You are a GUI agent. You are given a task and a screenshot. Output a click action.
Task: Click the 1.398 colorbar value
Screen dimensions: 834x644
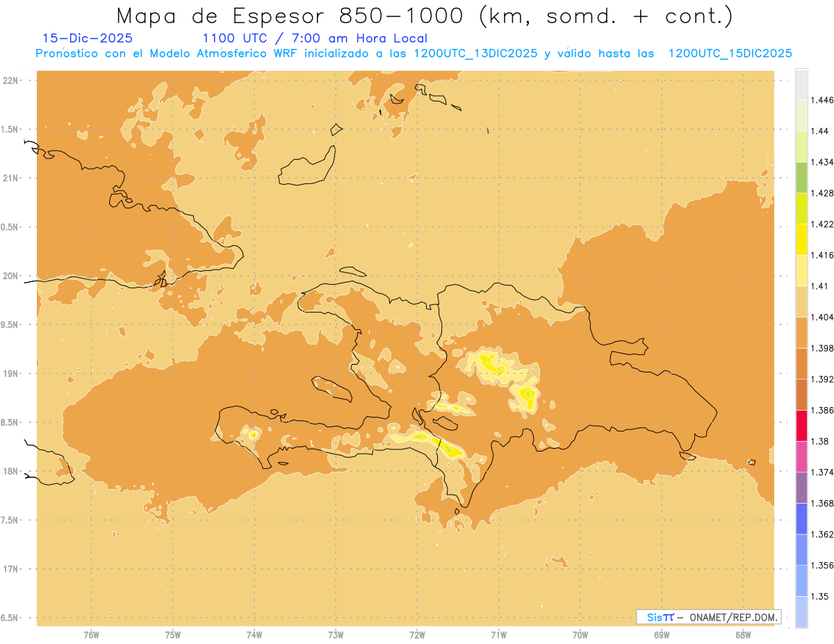821,348
